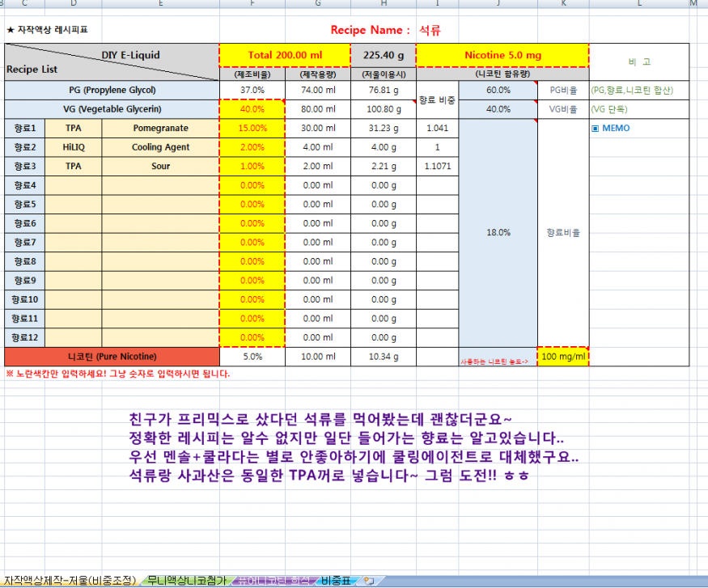Select the 자작액상제작-저울(비중조정) sheet tab

point(69,580)
